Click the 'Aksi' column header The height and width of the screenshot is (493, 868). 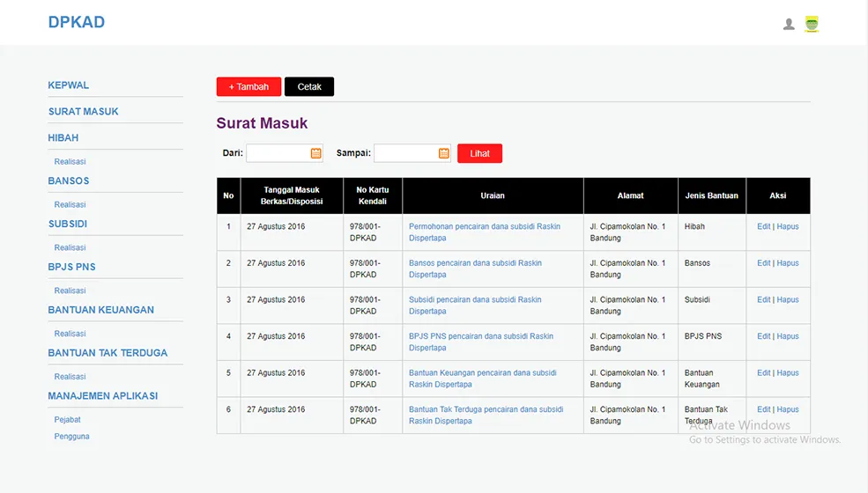[778, 195]
